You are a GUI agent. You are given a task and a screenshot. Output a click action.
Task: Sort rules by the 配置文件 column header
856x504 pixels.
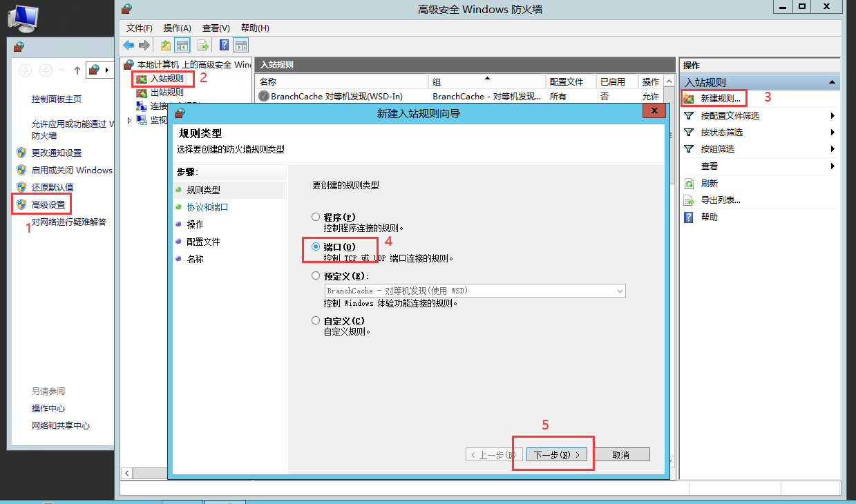click(571, 81)
